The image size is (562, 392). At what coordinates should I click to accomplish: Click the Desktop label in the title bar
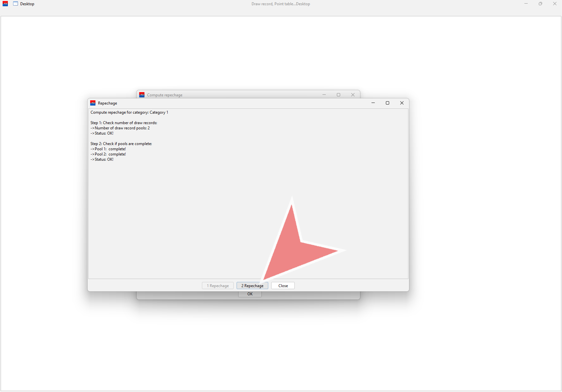pyautogui.click(x=27, y=4)
